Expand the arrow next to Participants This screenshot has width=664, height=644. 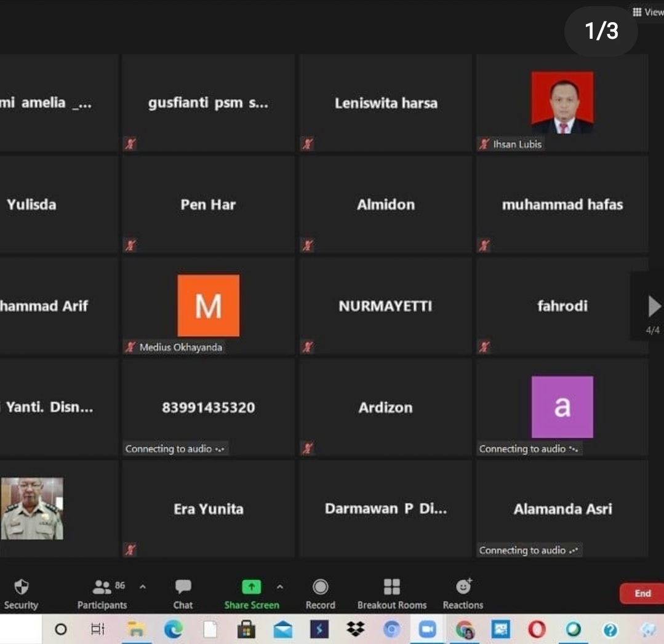(x=143, y=587)
